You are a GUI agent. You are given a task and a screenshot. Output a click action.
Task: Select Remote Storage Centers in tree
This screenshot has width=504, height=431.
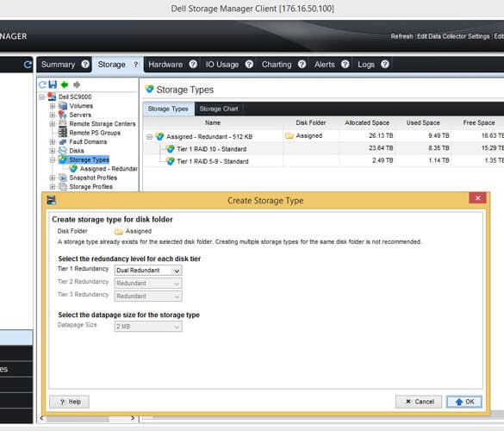pos(103,124)
